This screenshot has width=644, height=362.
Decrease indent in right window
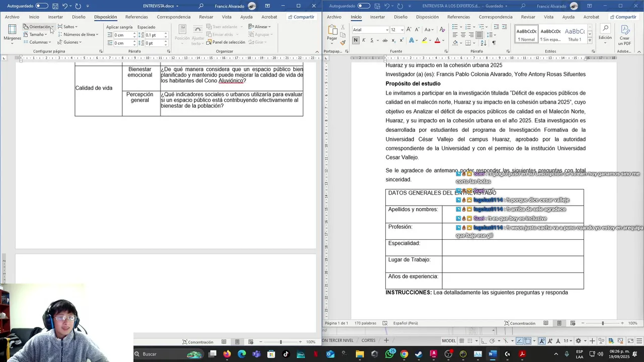click(x=496, y=27)
